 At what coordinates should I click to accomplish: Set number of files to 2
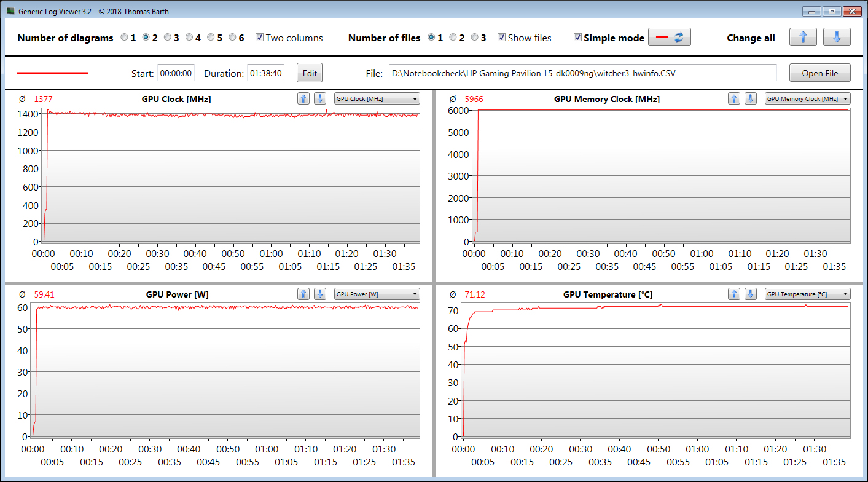(x=453, y=38)
